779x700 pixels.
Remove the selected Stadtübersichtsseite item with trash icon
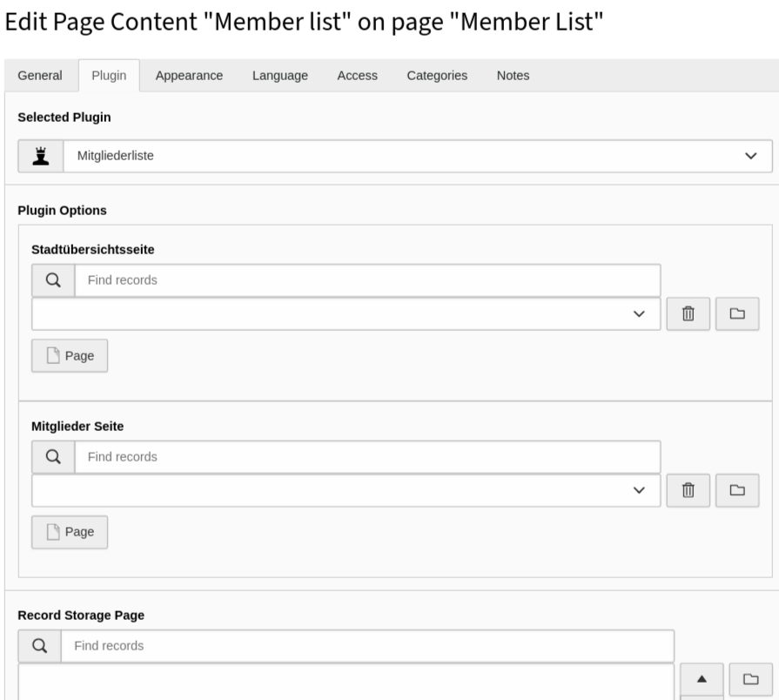[688, 314]
